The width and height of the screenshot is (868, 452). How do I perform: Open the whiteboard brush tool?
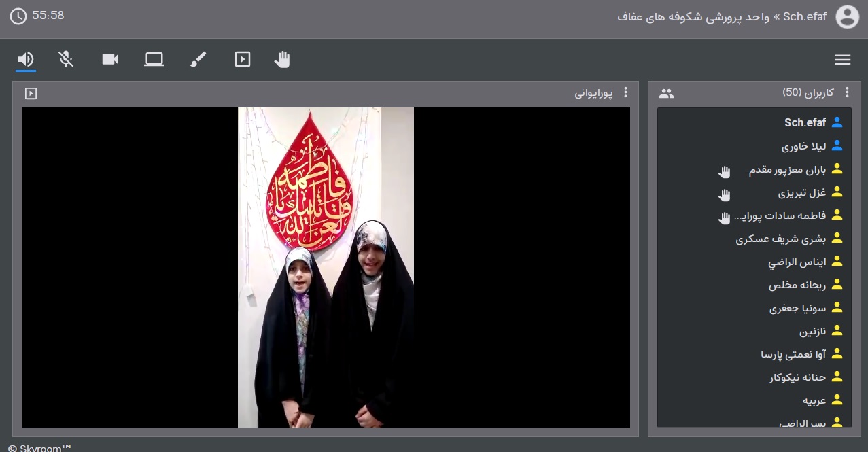click(198, 60)
